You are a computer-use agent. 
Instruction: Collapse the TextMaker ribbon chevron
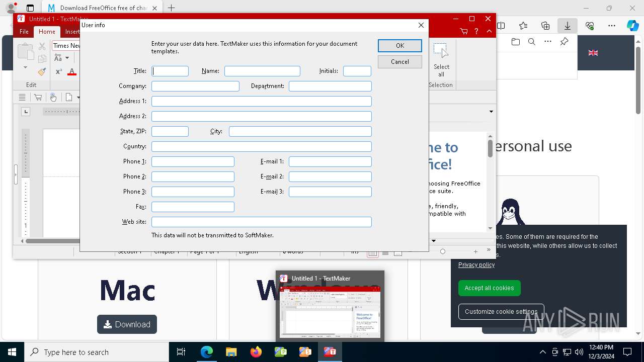pyautogui.click(x=489, y=31)
